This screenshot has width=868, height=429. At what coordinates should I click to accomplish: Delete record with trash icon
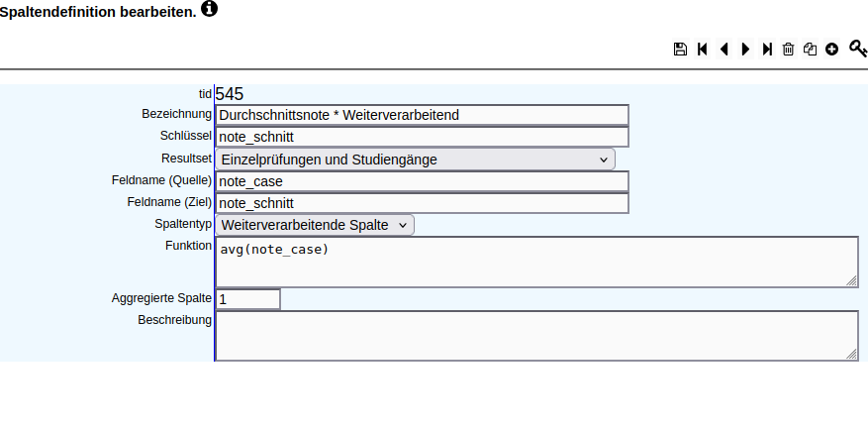788,49
